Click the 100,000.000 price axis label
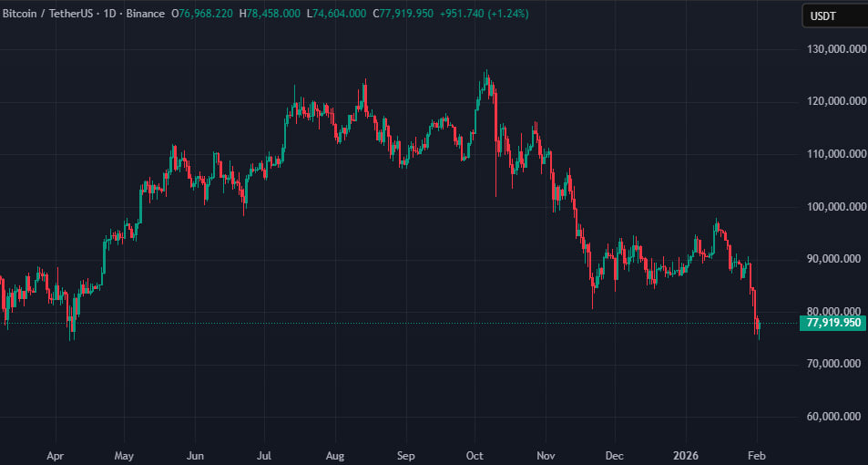Viewport: 868px width, 465px height. [832, 207]
